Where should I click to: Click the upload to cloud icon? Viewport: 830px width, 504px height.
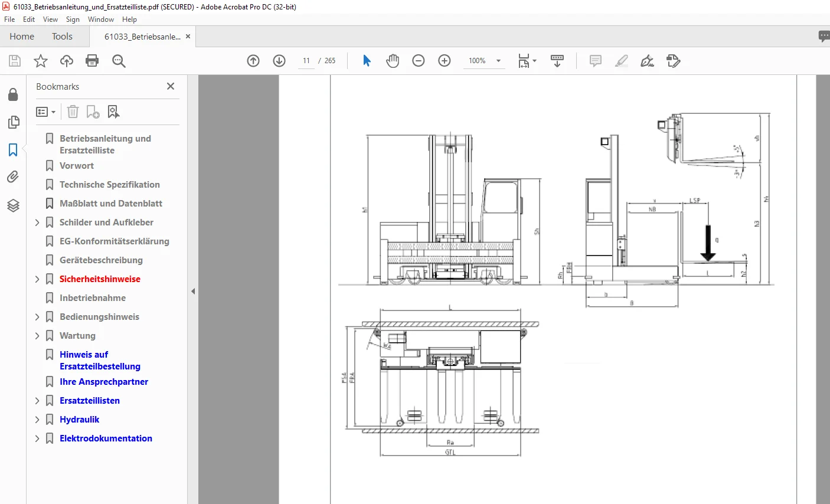pyautogui.click(x=67, y=61)
